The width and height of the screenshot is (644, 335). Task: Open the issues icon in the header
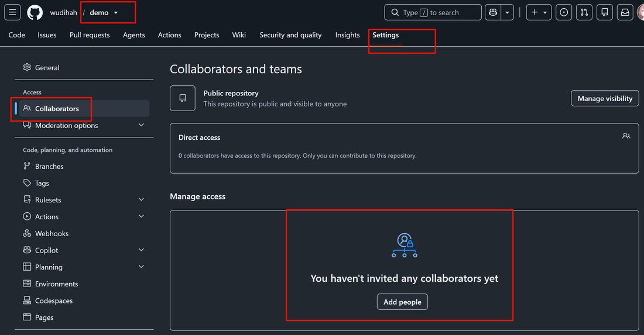pyautogui.click(x=564, y=12)
